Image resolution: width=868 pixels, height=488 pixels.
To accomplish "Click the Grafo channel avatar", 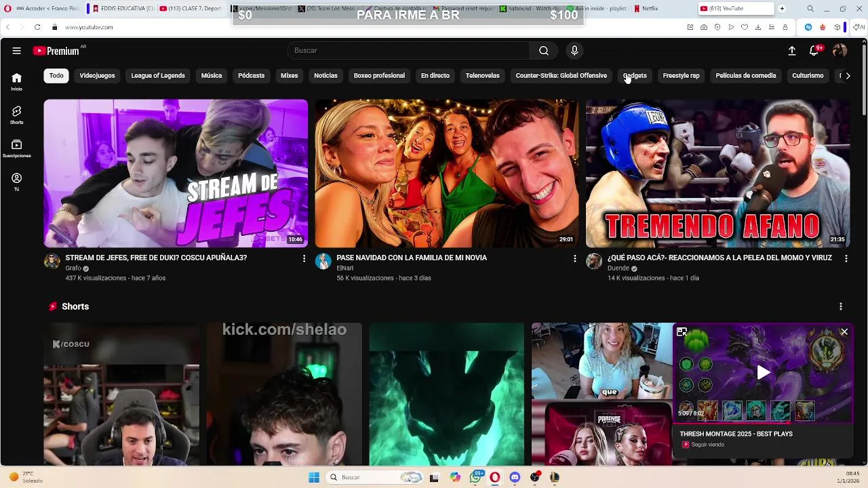I will point(52,262).
